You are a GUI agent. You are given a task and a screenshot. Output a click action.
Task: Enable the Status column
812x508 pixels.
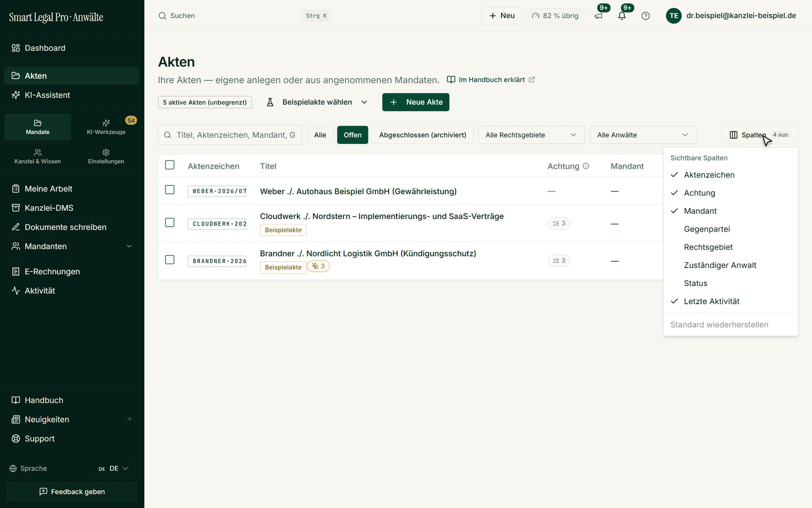730,283
